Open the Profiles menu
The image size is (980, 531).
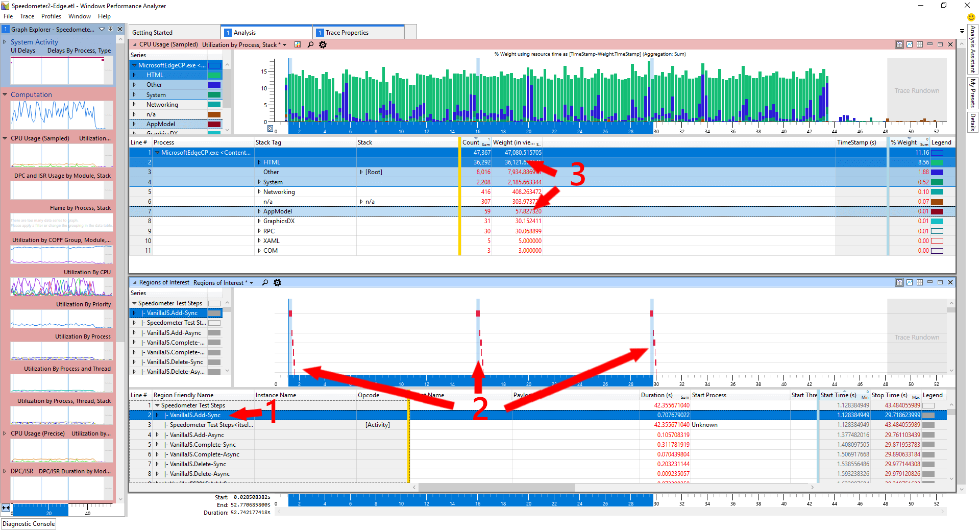(51, 16)
